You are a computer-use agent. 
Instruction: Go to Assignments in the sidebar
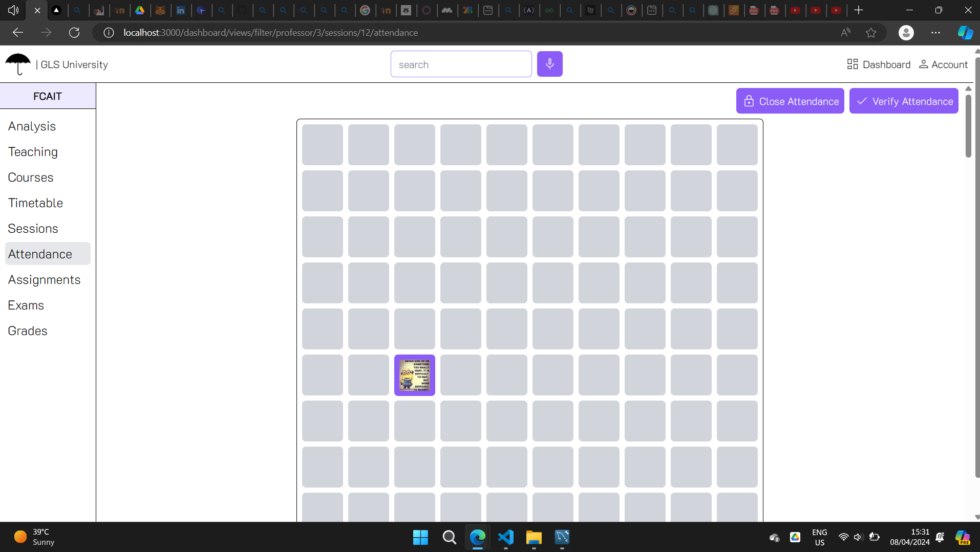(45, 280)
